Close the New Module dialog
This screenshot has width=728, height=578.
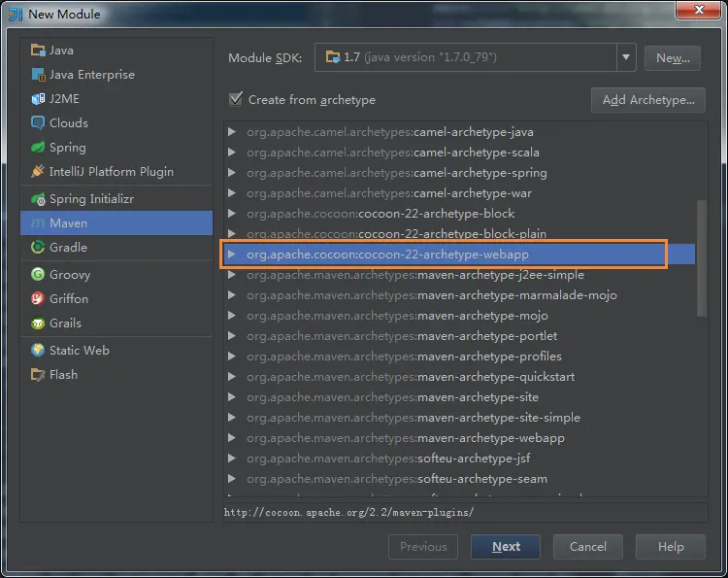[698, 10]
